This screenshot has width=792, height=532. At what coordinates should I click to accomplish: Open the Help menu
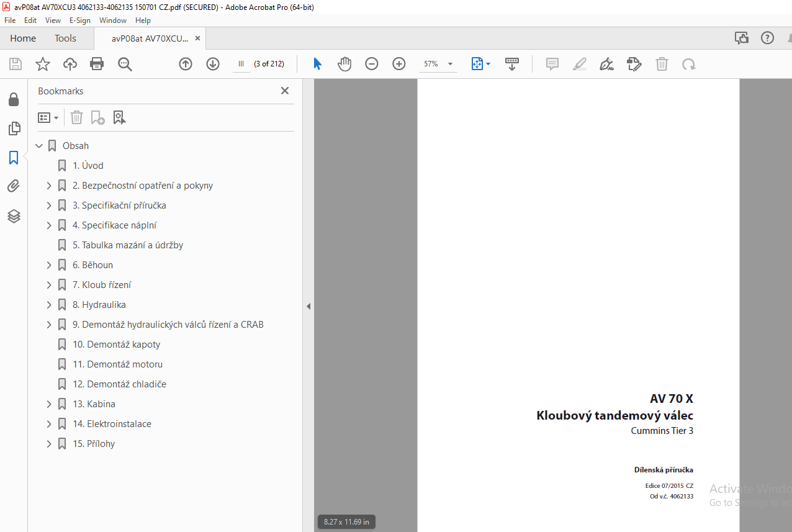pos(143,20)
